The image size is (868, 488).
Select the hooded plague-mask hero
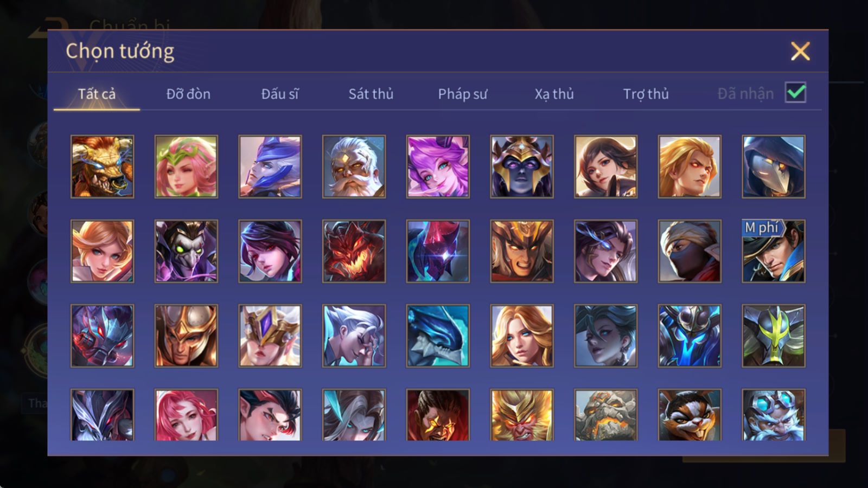pos(774,166)
